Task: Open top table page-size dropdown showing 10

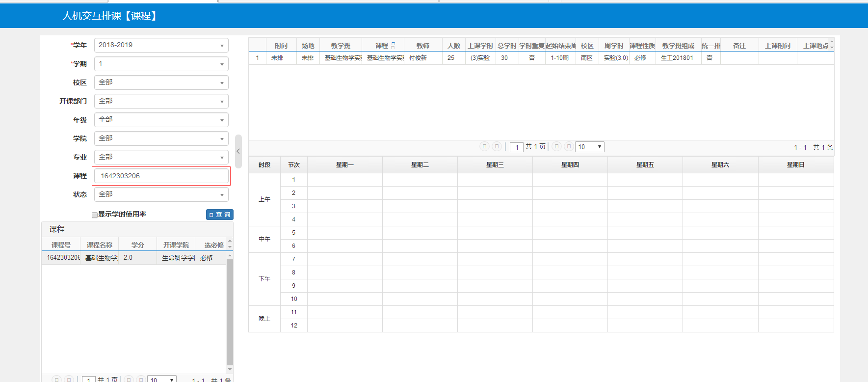Action: pyautogui.click(x=589, y=147)
